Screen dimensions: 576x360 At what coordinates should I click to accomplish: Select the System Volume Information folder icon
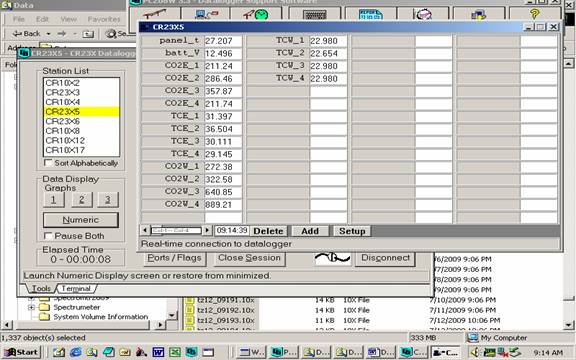(x=44, y=317)
